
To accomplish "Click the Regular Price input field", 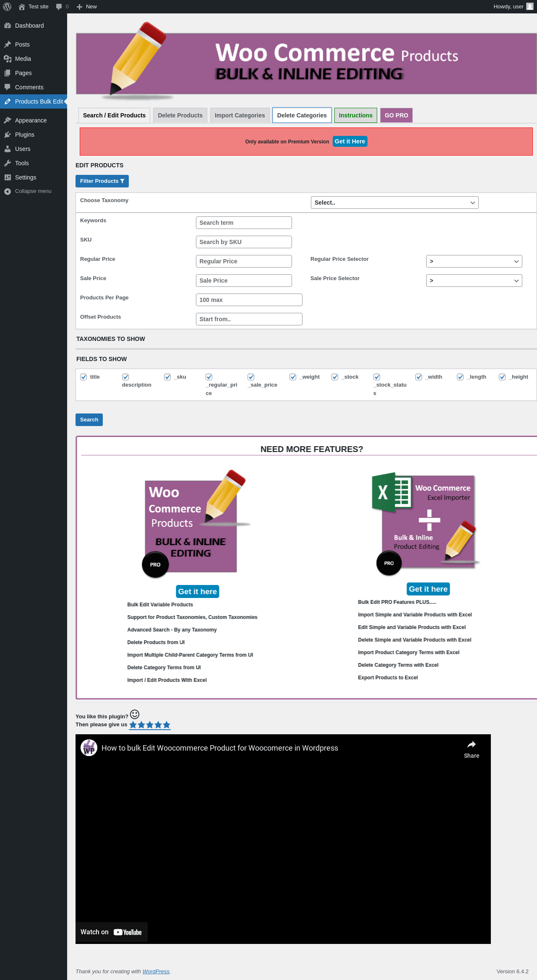I will tap(244, 261).
